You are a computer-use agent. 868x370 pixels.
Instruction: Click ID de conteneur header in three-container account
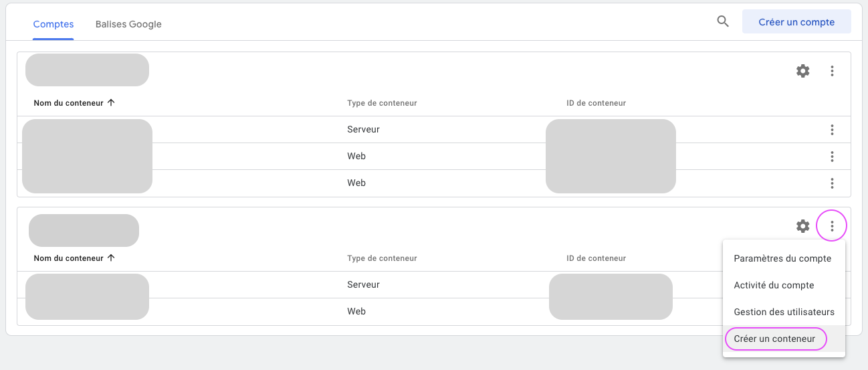(596, 103)
